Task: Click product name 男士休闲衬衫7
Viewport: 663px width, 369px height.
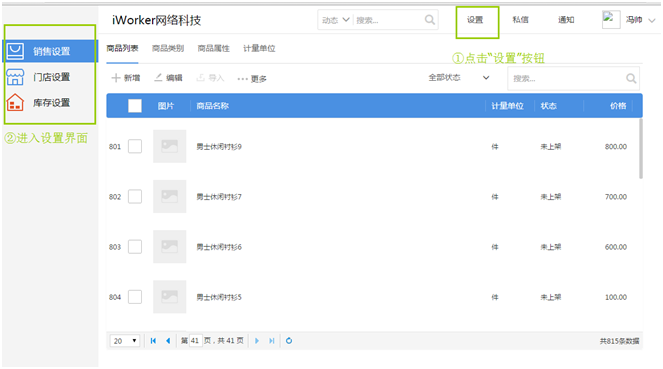Action: [219, 197]
